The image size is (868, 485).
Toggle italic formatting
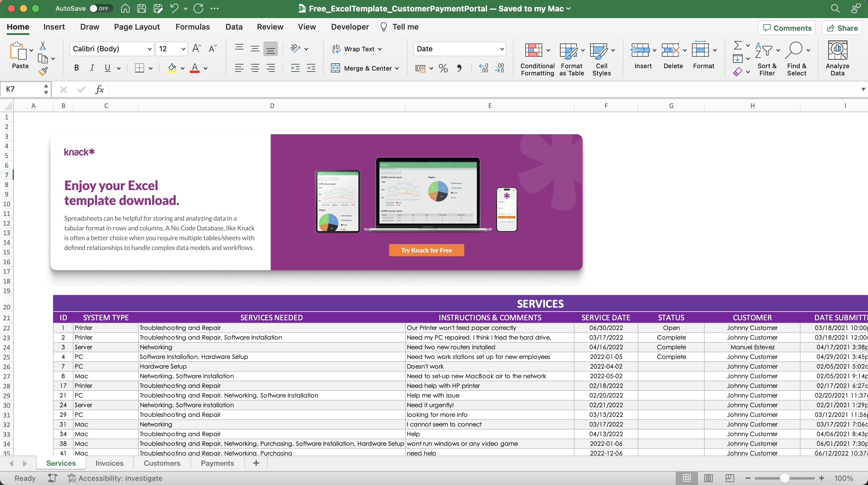point(92,68)
